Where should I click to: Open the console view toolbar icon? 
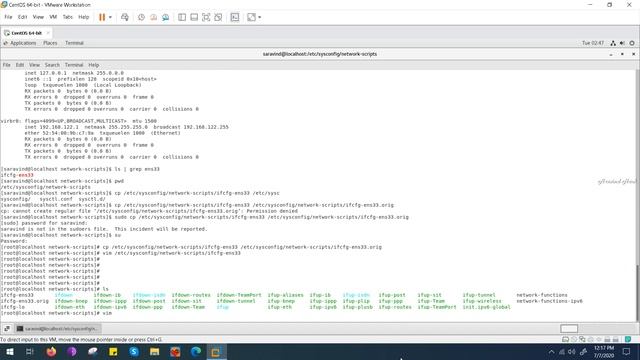235,17
